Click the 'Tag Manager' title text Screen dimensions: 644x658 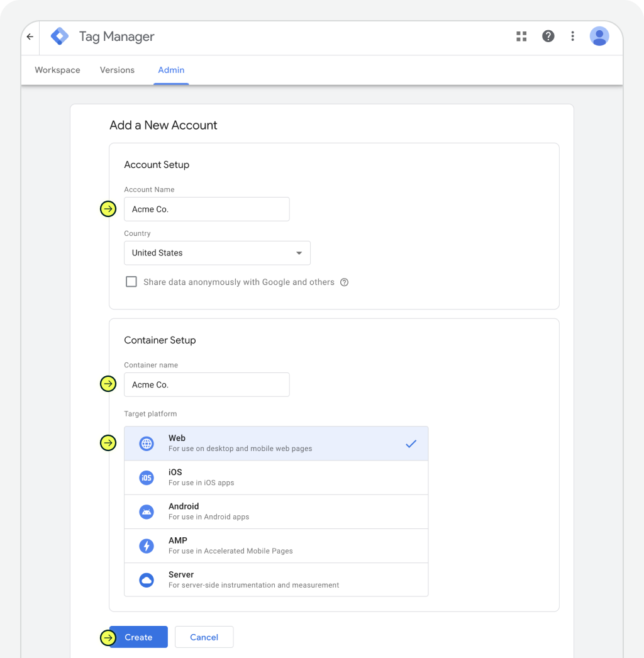pyautogui.click(x=116, y=36)
